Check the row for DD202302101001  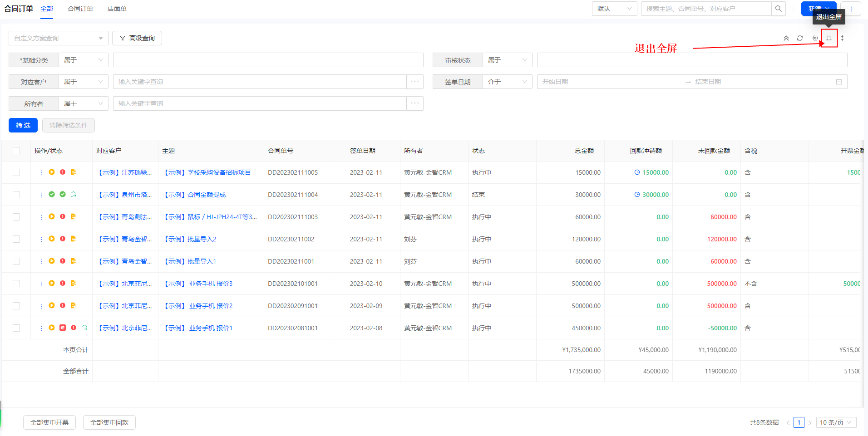[16, 284]
